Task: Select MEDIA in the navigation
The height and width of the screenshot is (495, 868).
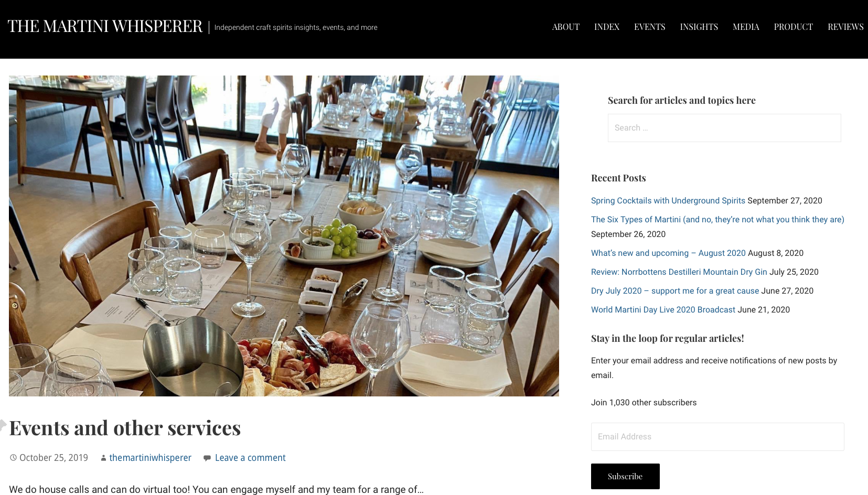Action: click(746, 27)
